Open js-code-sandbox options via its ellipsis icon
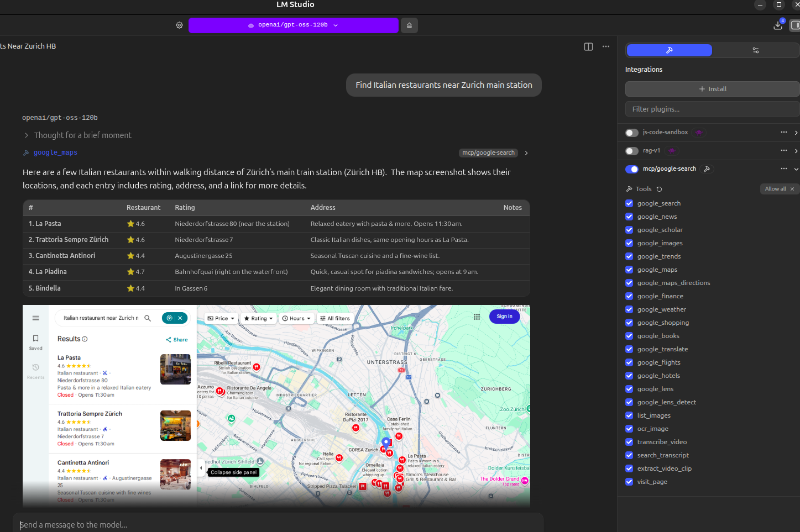 [783, 132]
